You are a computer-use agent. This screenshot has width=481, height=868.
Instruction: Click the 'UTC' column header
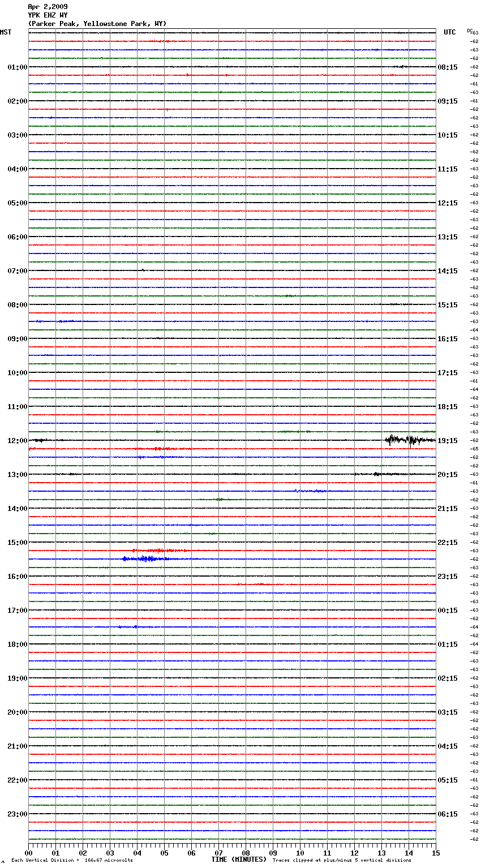pos(450,32)
